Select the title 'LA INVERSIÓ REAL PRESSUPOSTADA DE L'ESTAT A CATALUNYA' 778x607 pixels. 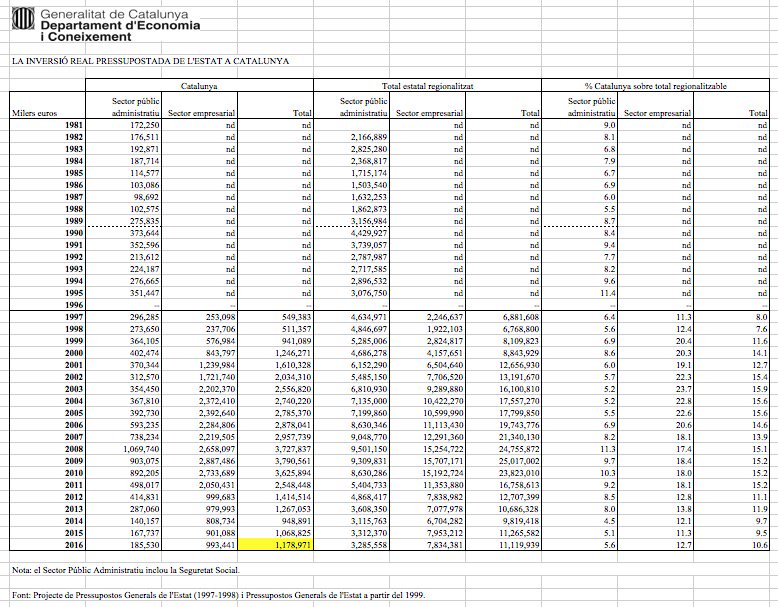[150, 61]
